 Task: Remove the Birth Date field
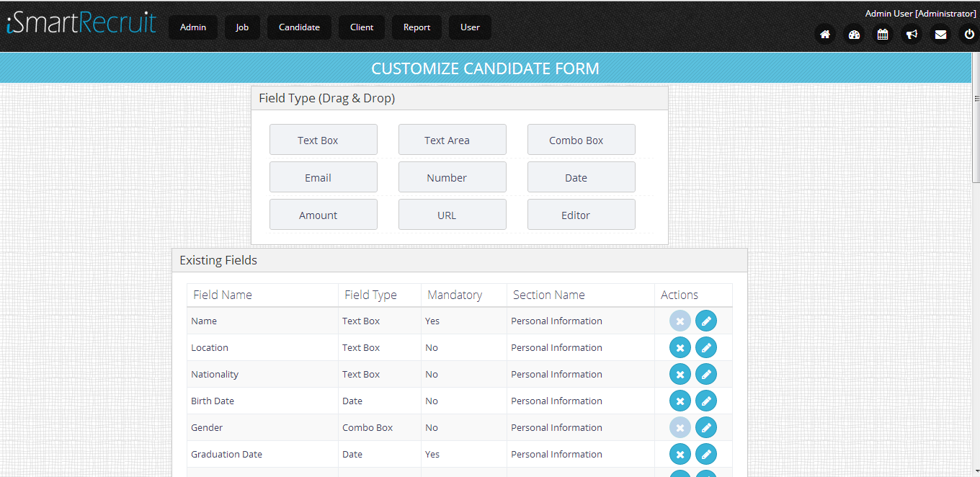pyautogui.click(x=680, y=401)
